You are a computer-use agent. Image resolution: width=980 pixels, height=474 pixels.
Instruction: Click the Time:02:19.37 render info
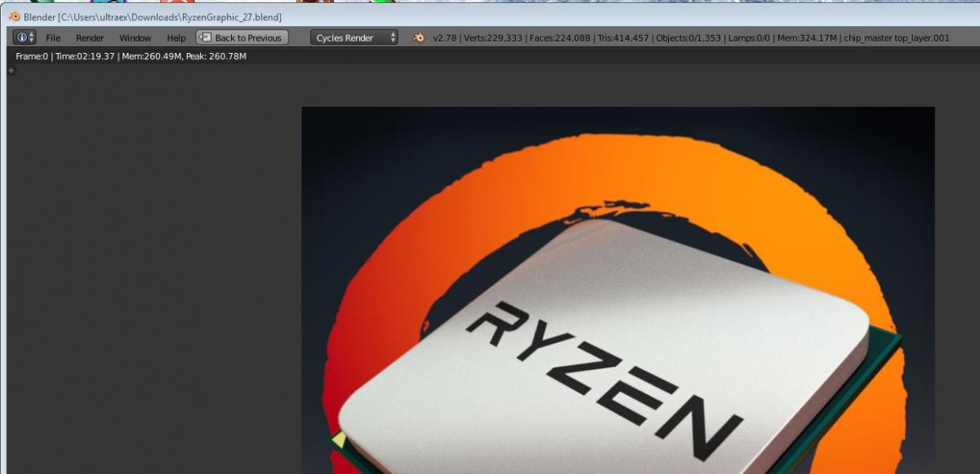(85, 56)
